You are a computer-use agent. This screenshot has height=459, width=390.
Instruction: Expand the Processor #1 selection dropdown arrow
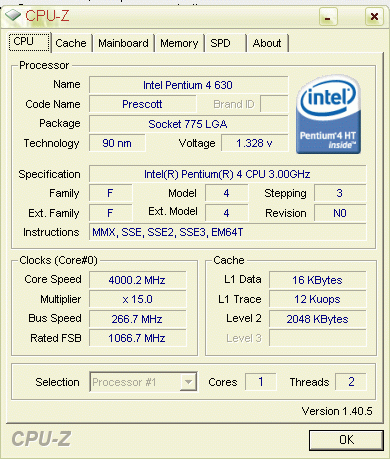(188, 382)
